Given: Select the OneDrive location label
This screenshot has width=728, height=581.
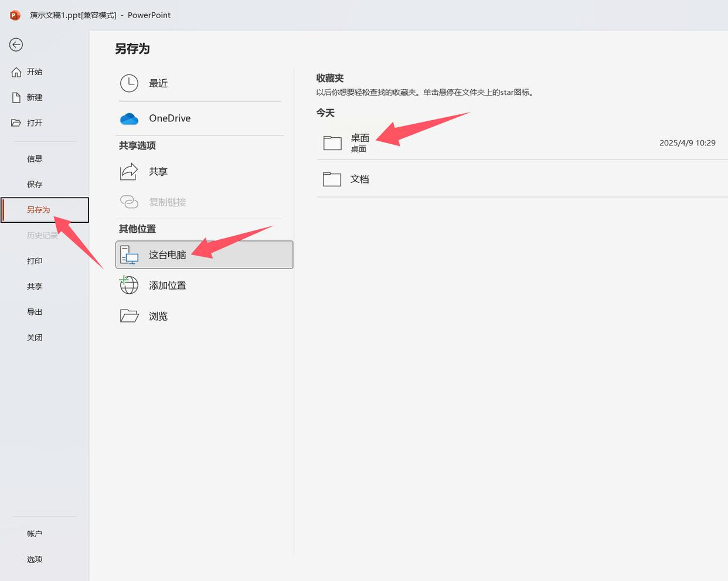Looking at the screenshot, I should (x=170, y=118).
